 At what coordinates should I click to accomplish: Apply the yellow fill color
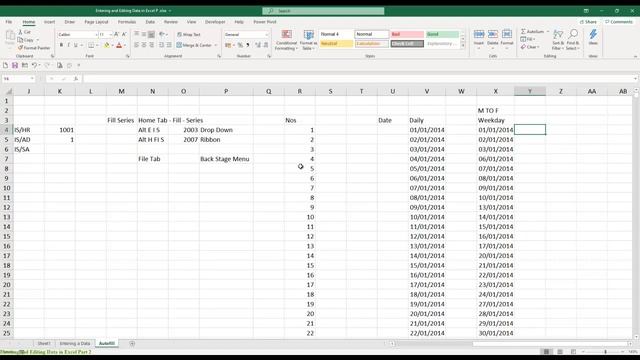(107, 45)
